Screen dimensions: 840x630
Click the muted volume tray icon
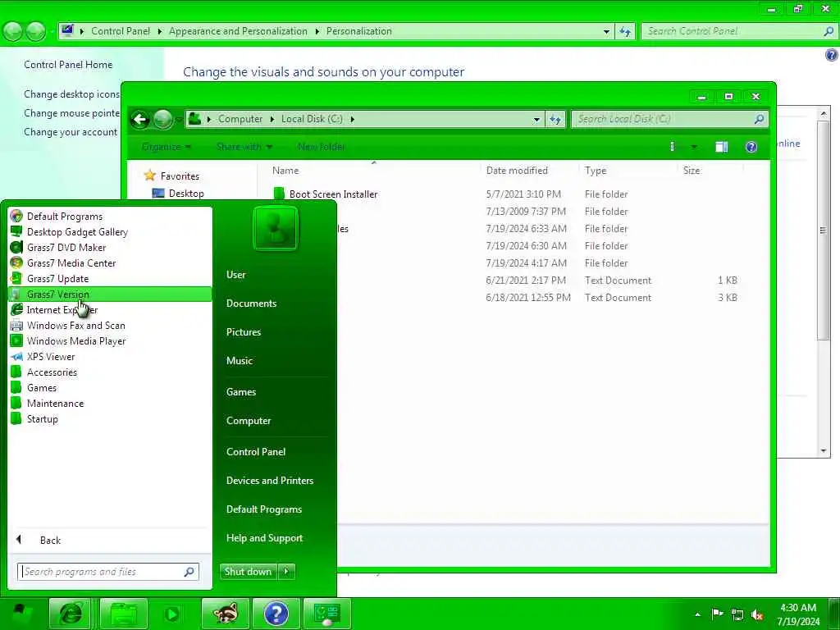point(757,615)
